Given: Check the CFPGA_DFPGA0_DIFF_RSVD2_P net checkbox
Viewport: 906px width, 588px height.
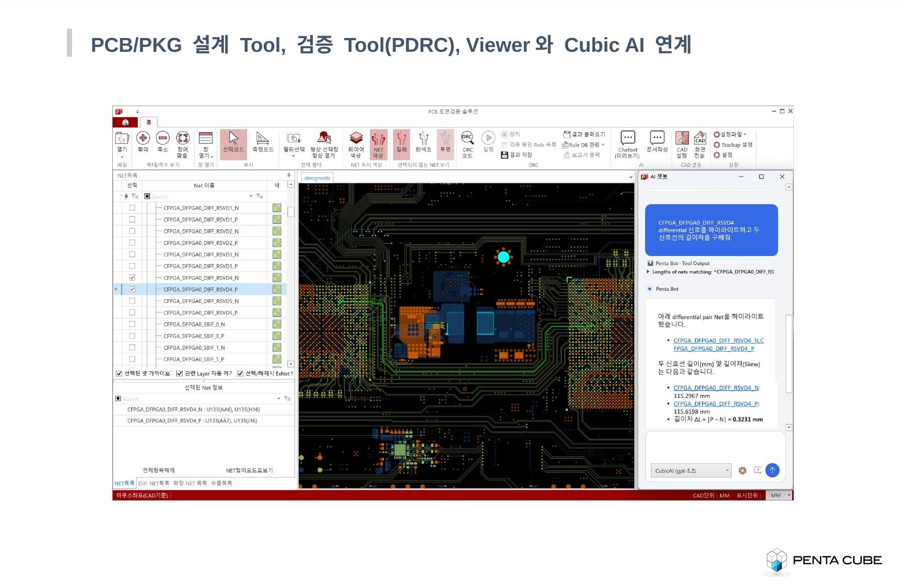Looking at the screenshot, I should click(x=132, y=242).
